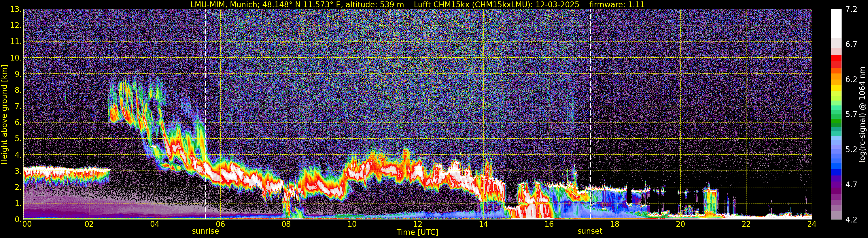
Task: Click the colorbar tick value '4.7'
Action: 851,184
